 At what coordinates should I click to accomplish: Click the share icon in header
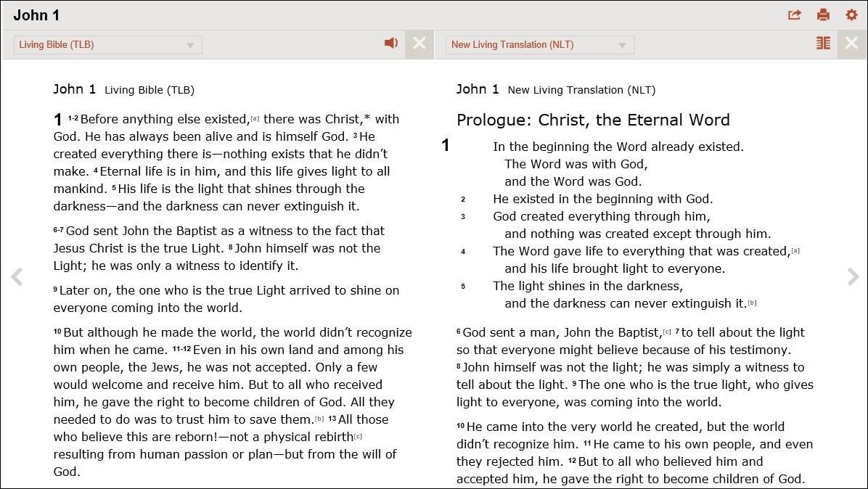coord(795,15)
